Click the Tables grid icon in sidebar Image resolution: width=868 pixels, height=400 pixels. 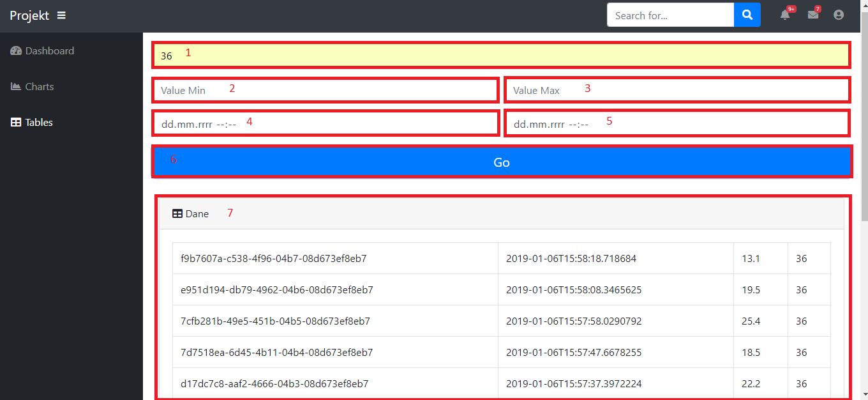click(x=16, y=123)
